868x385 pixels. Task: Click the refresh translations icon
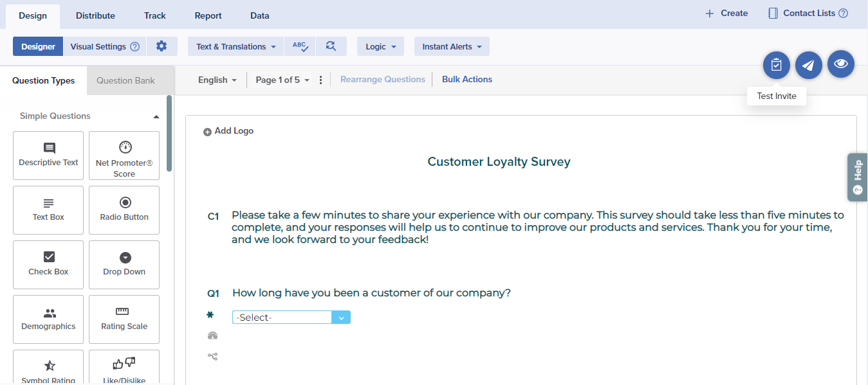(331, 46)
